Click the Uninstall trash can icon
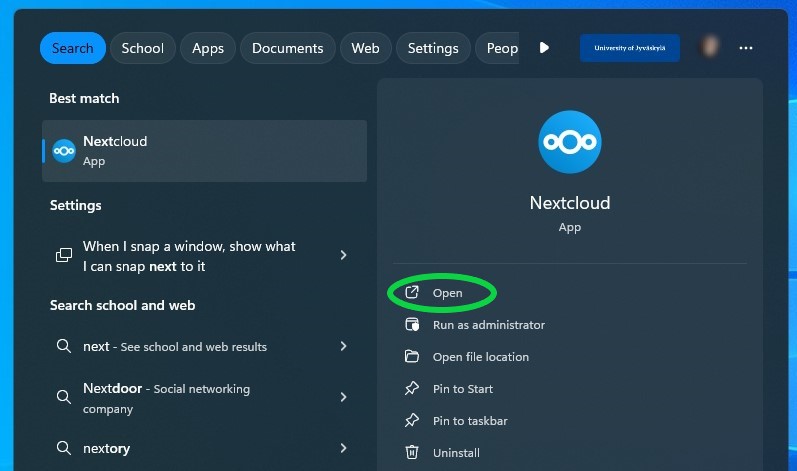This screenshot has width=797, height=471. click(x=412, y=452)
